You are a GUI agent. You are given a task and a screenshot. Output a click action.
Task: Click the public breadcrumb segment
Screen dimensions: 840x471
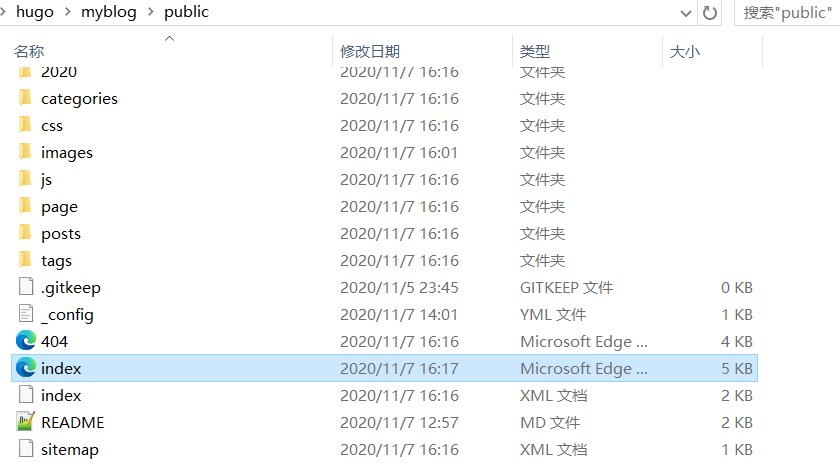(x=186, y=12)
